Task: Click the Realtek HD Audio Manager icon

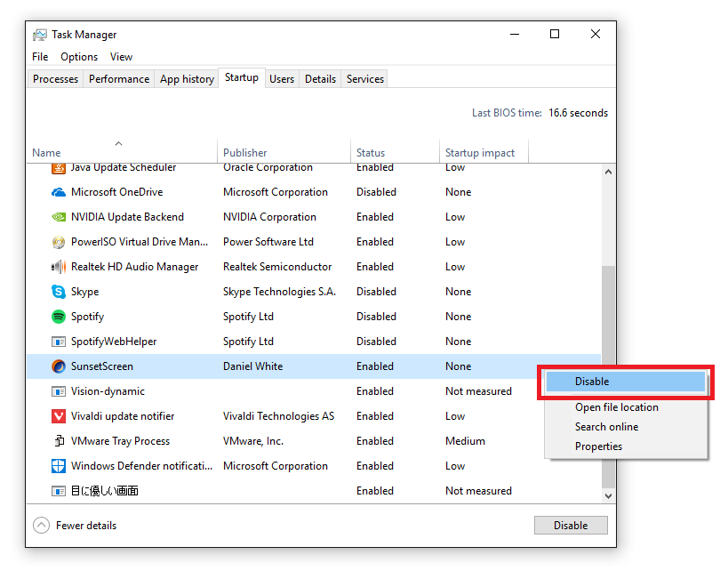Action: pos(58,267)
